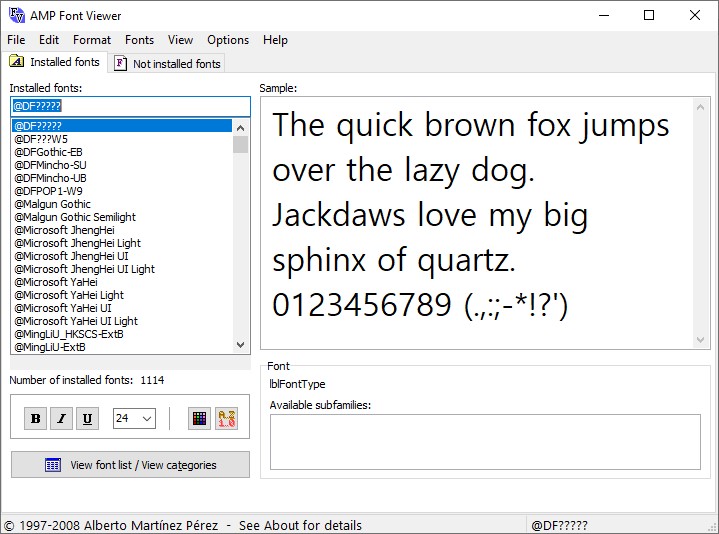Choose @Microsoft YaHei UI Light font

[76, 321]
